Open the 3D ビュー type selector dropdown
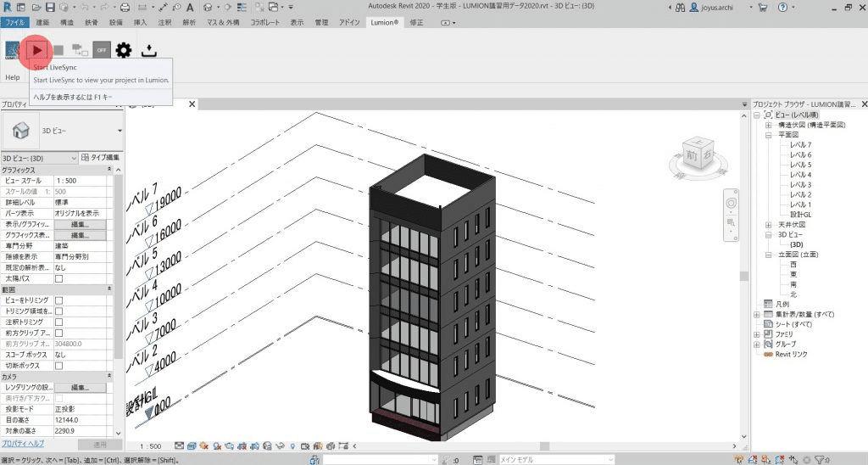 (x=120, y=131)
